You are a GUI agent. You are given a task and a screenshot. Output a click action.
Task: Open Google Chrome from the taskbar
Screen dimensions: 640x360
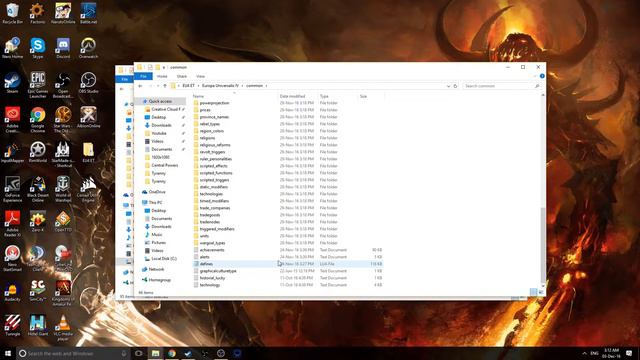[172, 353]
